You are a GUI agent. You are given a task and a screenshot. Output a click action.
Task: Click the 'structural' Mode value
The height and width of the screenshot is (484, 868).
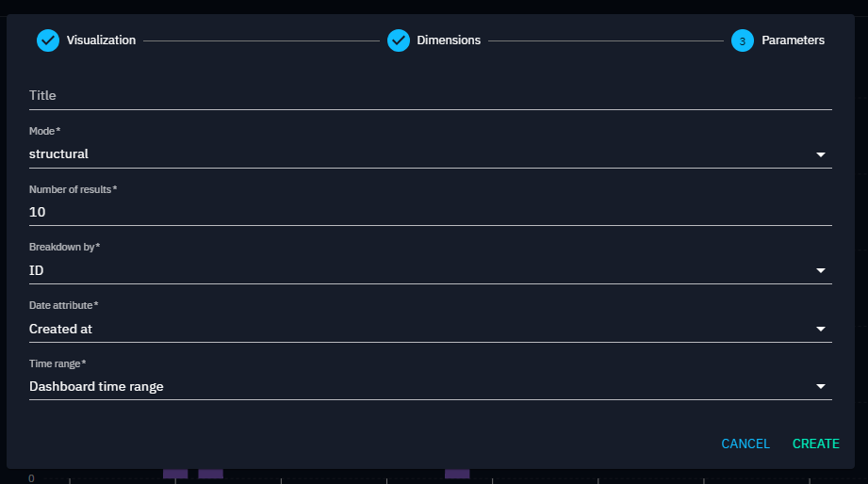[x=59, y=153]
